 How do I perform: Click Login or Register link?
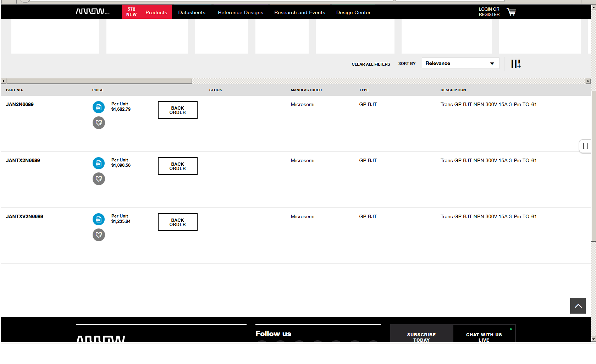point(489,12)
